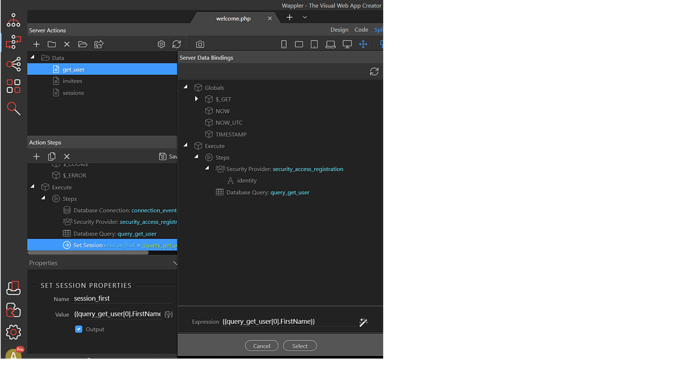Open the Server Connect sidebar icon
Image resolution: width=690 pixels, height=388 pixels.
coord(13,42)
